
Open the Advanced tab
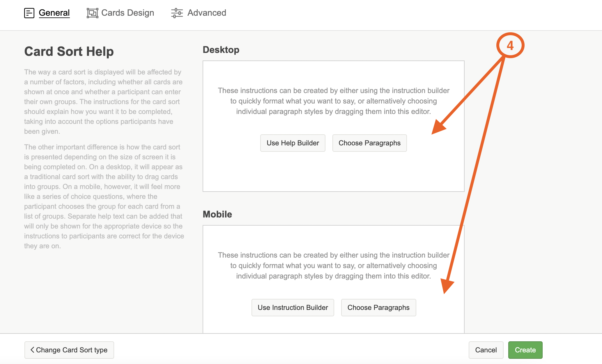pos(206,13)
